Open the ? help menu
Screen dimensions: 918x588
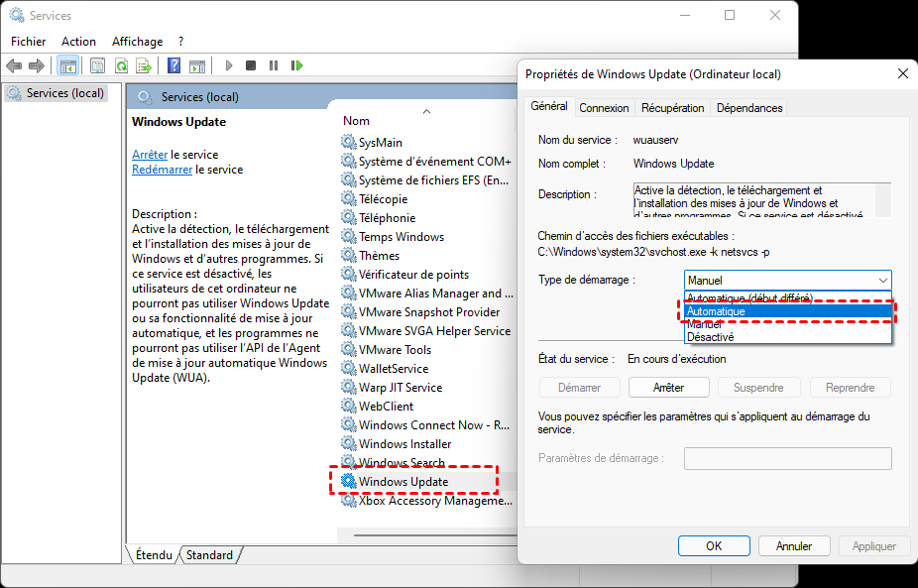coord(180,41)
